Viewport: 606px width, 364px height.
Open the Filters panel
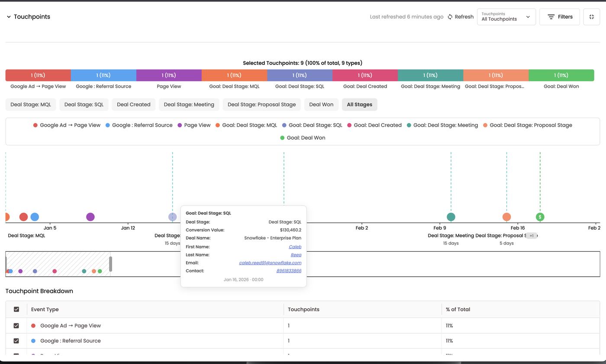(x=559, y=17)
